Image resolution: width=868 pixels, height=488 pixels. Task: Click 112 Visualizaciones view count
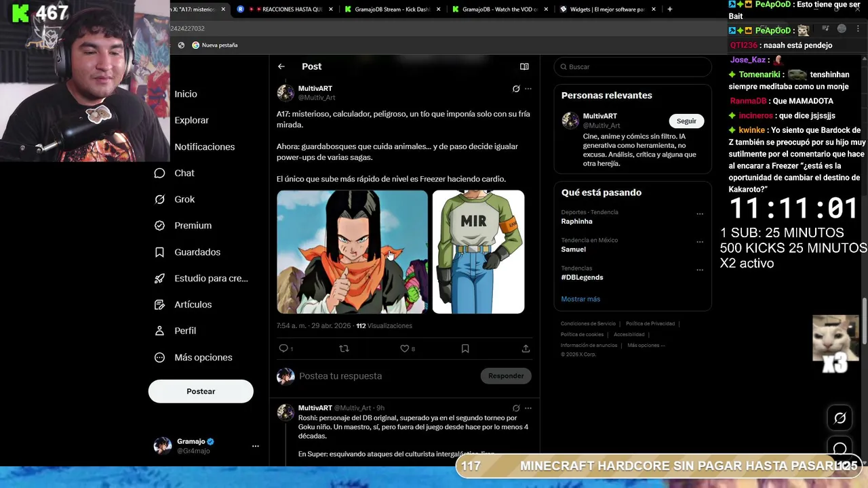point(384,326)
